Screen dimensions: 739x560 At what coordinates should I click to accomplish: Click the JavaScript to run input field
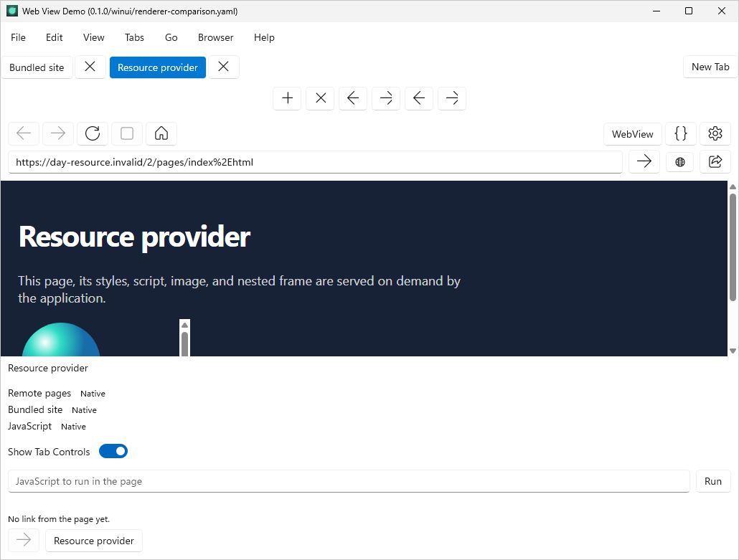(349, 481)
